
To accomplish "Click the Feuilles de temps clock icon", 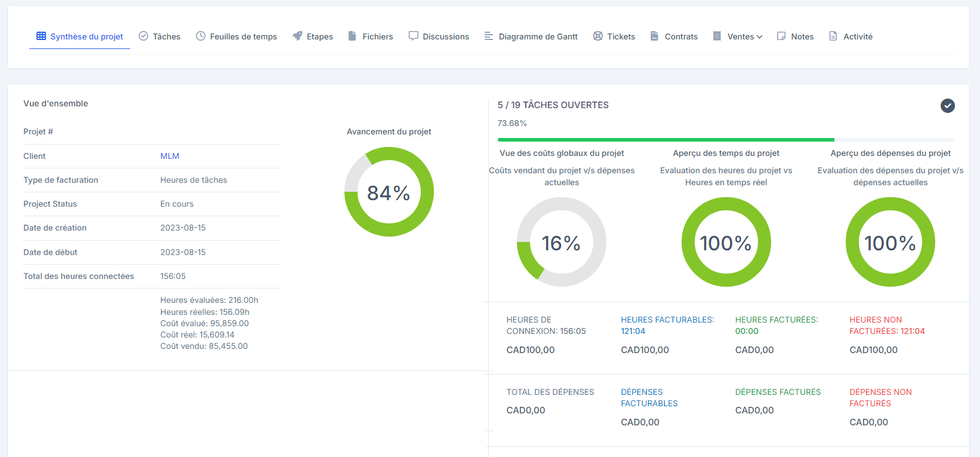I will pos(201,36).
